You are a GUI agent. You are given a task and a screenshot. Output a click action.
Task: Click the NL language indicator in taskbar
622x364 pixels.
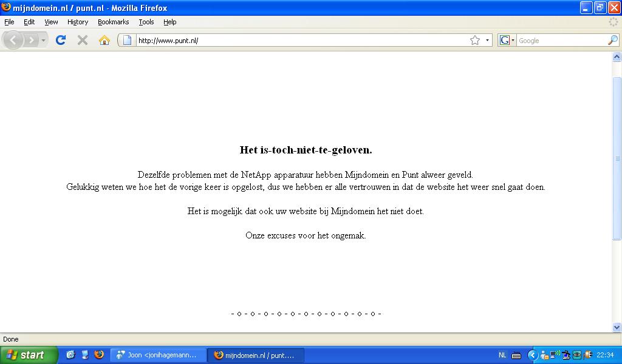point(502,355)
